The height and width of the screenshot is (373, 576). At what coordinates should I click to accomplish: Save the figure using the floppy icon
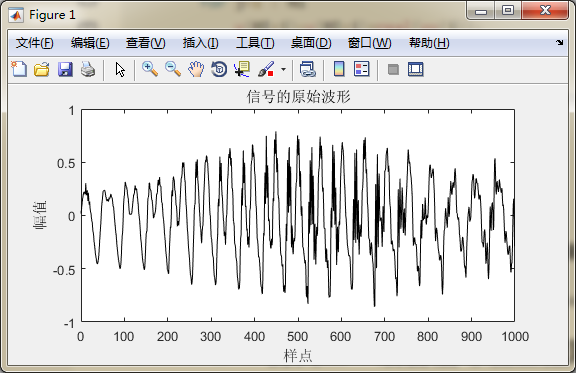point(65,69)
